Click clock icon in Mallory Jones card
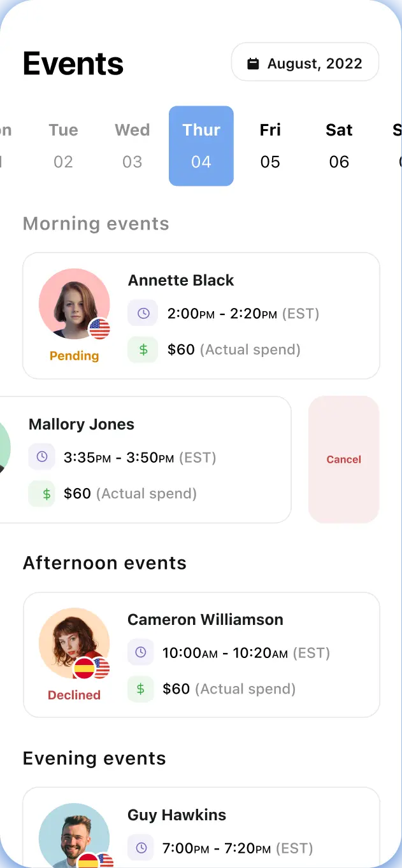 (42, 457)
